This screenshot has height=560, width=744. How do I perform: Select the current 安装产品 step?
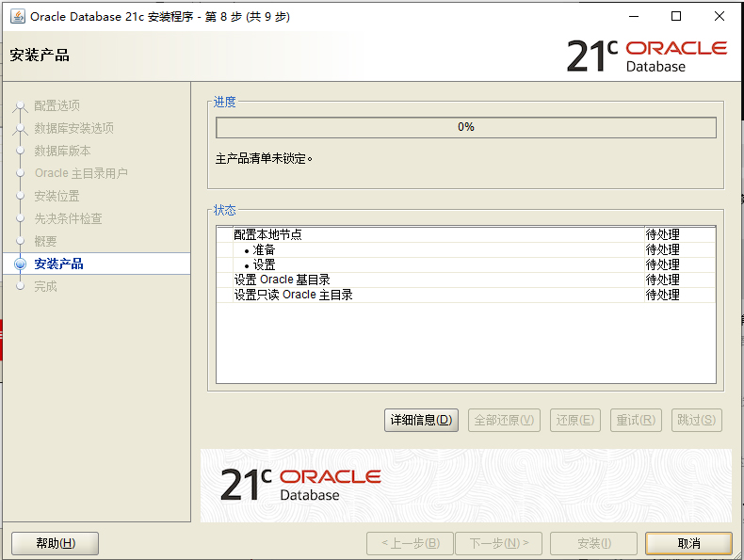coord(96,264)
